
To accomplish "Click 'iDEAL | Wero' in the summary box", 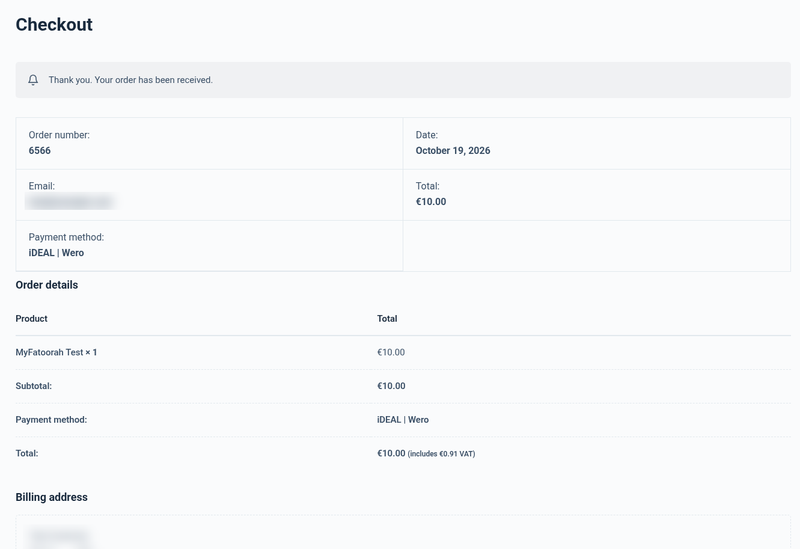I will click(56, 253).
